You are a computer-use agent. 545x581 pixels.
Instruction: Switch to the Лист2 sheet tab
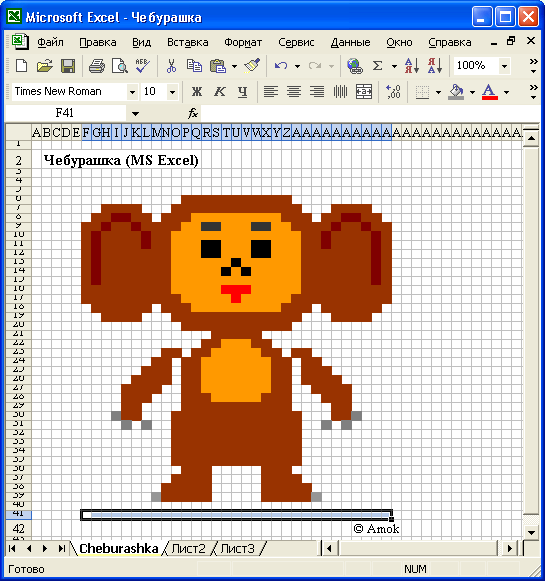[x=188, y=548]
